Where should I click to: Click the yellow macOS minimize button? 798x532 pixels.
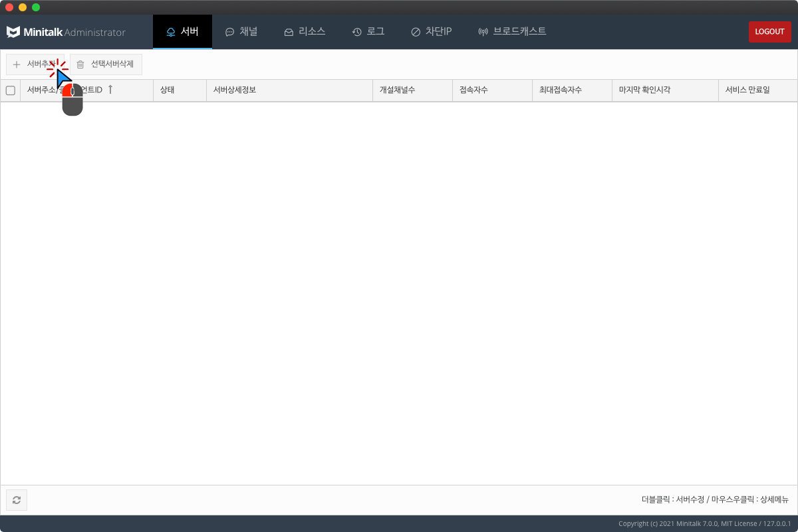click(23, 7)
